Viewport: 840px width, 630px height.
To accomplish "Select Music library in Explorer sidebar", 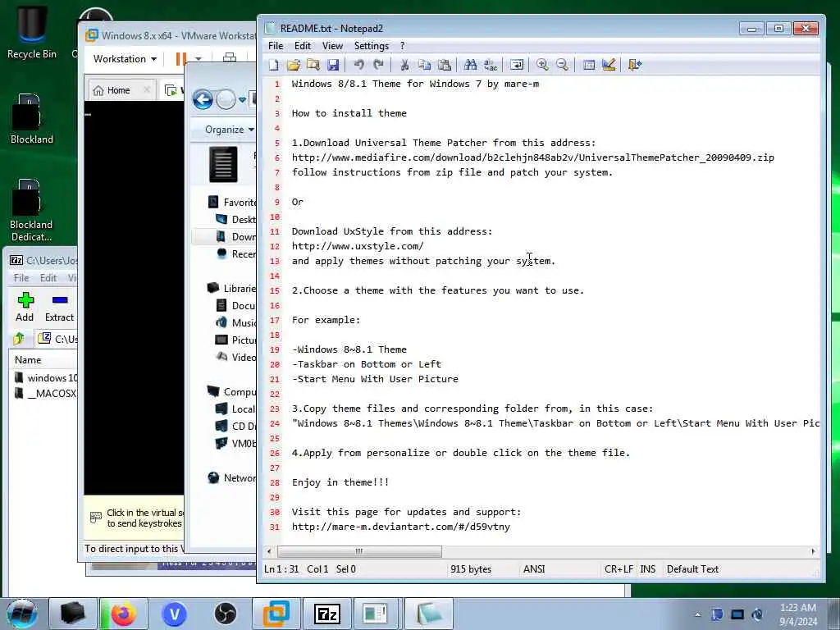I will [235, 323].
